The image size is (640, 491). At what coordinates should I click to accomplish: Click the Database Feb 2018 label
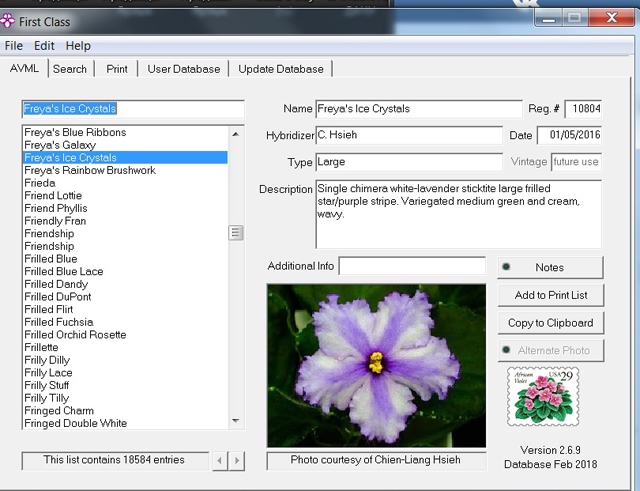(550, 464)
